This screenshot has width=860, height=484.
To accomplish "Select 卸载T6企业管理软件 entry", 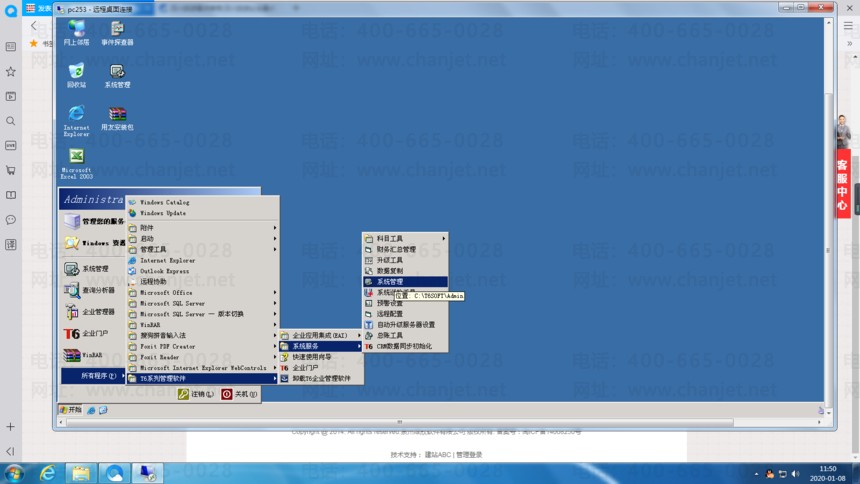I will pos(321,379).
